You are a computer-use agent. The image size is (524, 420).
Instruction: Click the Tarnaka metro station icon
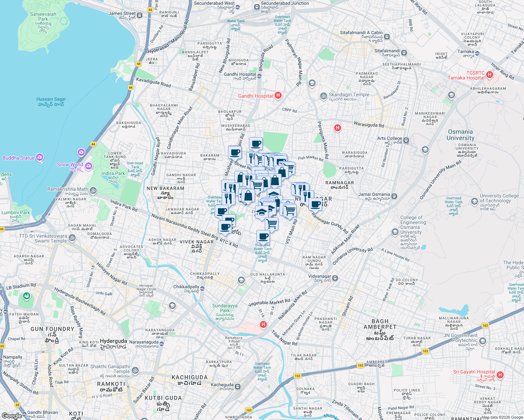click(477, 53)
